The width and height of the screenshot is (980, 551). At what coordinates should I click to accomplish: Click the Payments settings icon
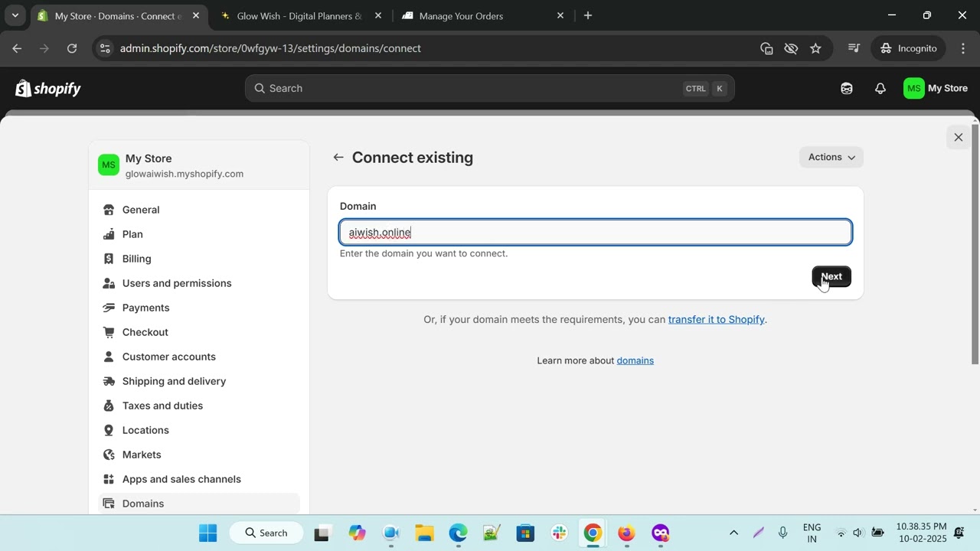point(109,308)
